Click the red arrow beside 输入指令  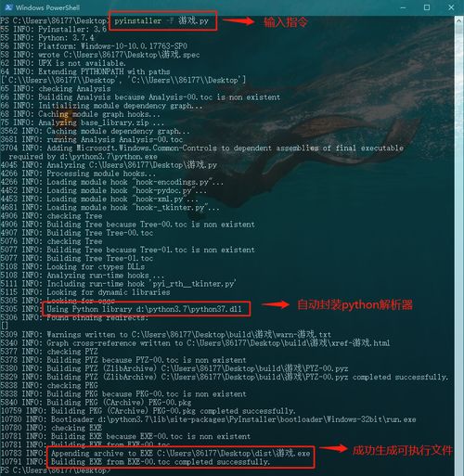(238, 21)
